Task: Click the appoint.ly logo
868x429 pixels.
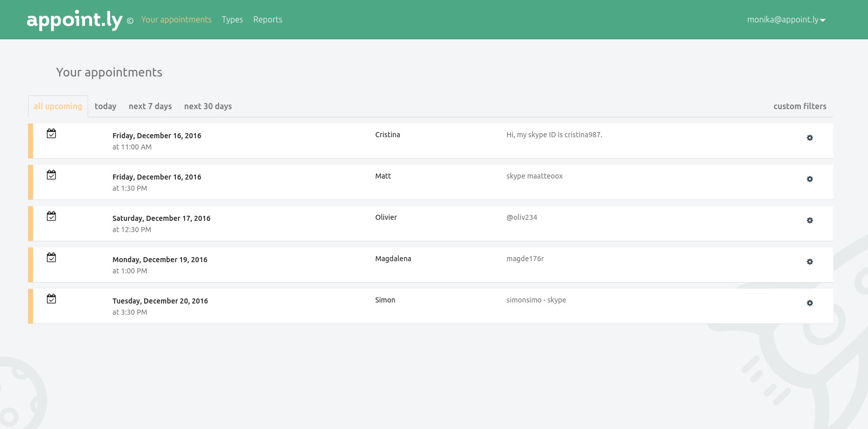Action: [74, 20]
